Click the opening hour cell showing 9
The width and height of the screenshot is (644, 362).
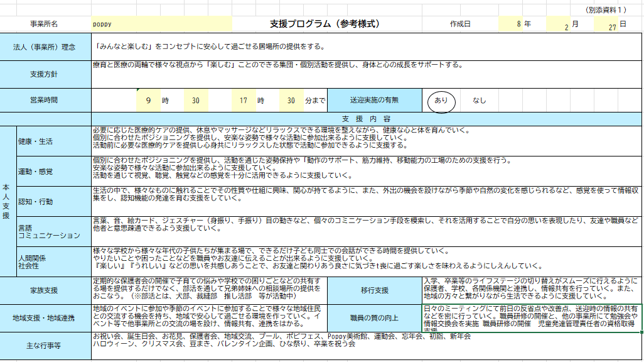[149, 101]
